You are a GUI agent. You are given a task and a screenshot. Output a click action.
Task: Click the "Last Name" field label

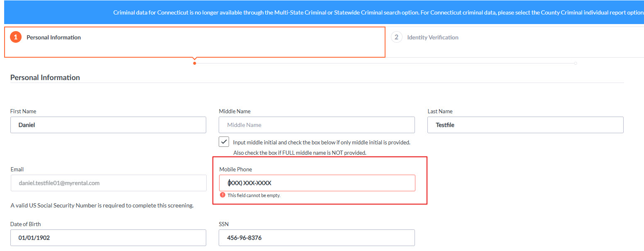pyautogui.click(x=440, y=111)
